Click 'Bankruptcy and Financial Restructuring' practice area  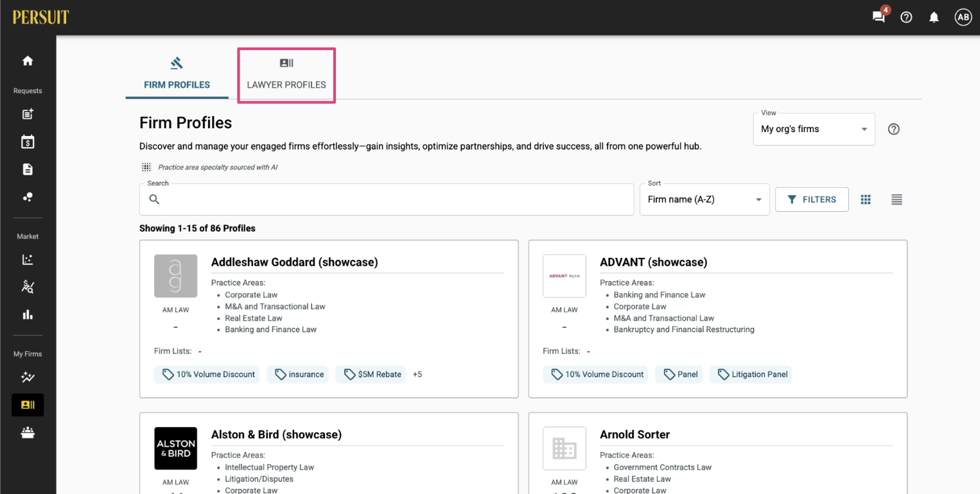684,330
